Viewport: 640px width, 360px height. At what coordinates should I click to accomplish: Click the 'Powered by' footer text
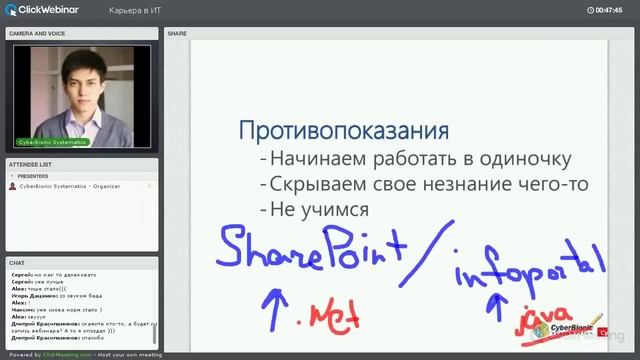25,355
